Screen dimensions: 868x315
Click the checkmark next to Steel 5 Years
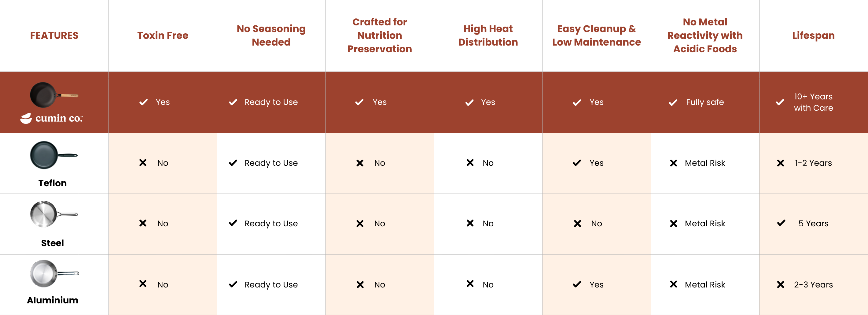coord(781,223)
